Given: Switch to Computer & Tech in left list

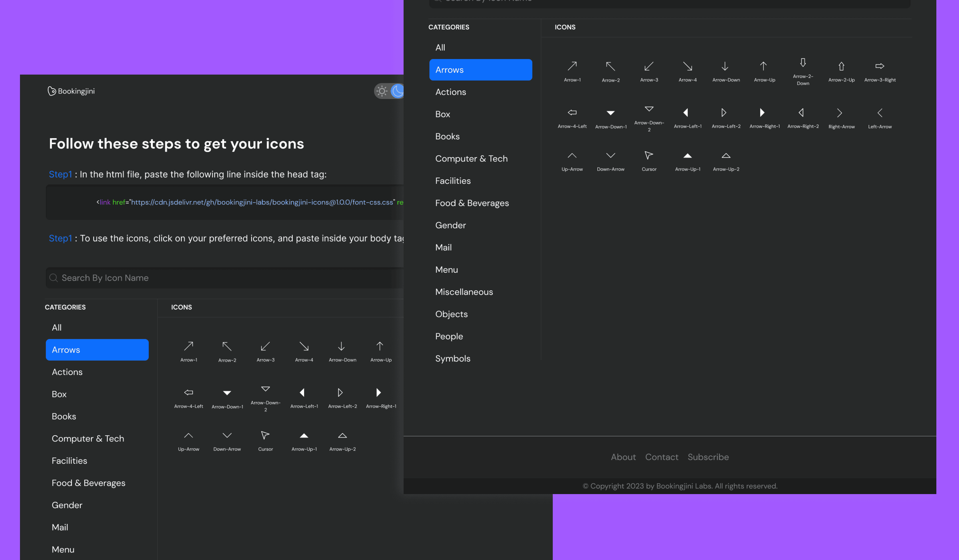Looking at the screenshot, I should tap(88, 438).
